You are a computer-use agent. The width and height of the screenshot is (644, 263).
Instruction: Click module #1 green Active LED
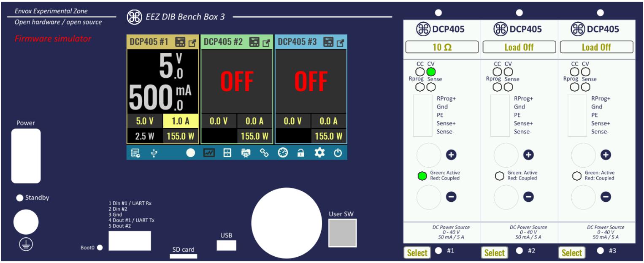point(422,176)
